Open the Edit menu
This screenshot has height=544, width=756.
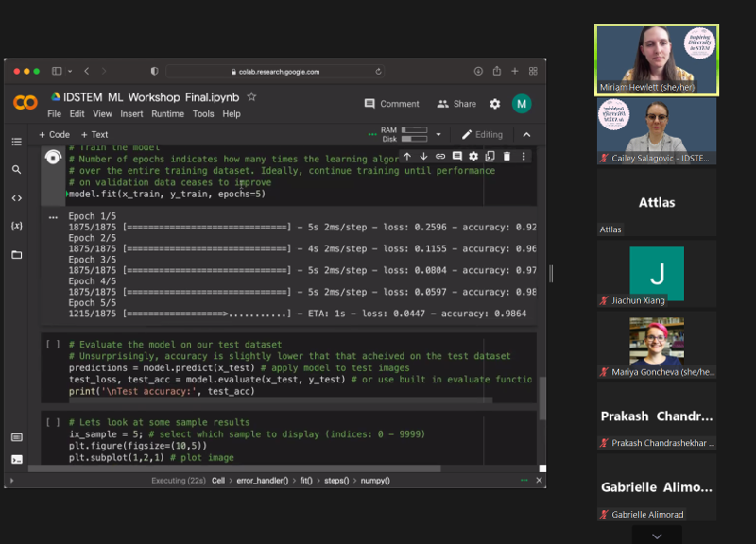point(77,114)
